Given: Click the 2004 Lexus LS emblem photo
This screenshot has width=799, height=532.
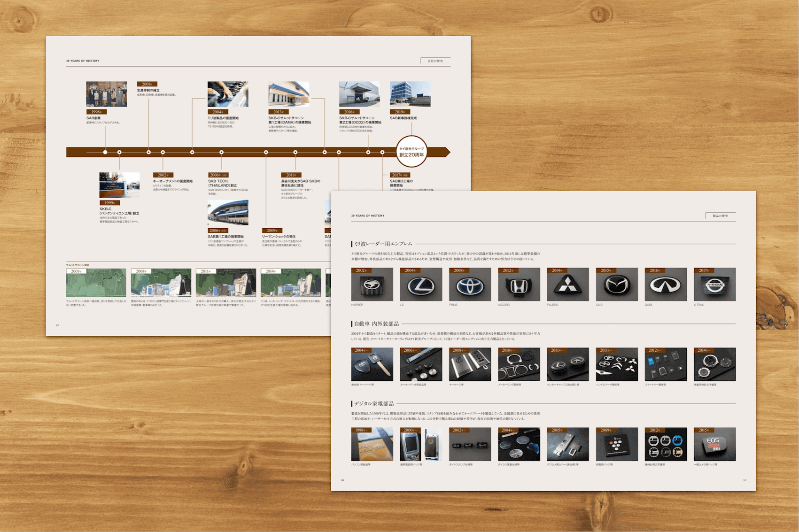Looking at the screenshot, I should tap(421, 285).
